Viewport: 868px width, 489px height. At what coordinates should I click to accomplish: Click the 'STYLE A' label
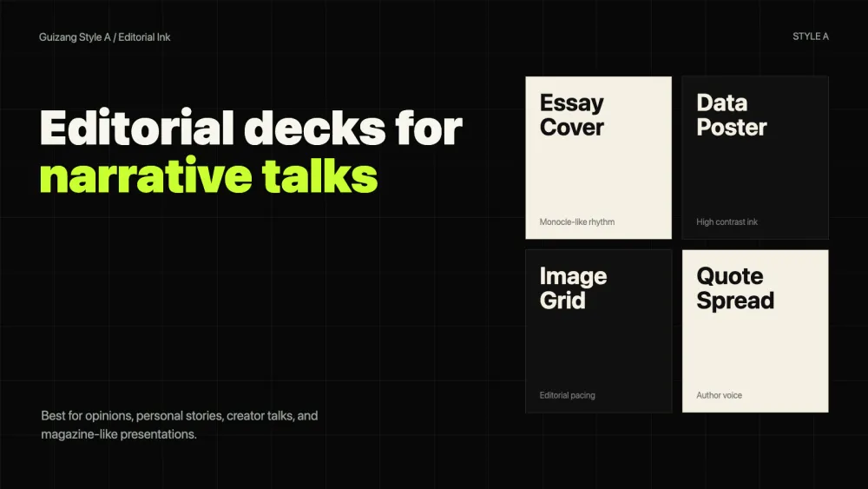pos(811,36)
